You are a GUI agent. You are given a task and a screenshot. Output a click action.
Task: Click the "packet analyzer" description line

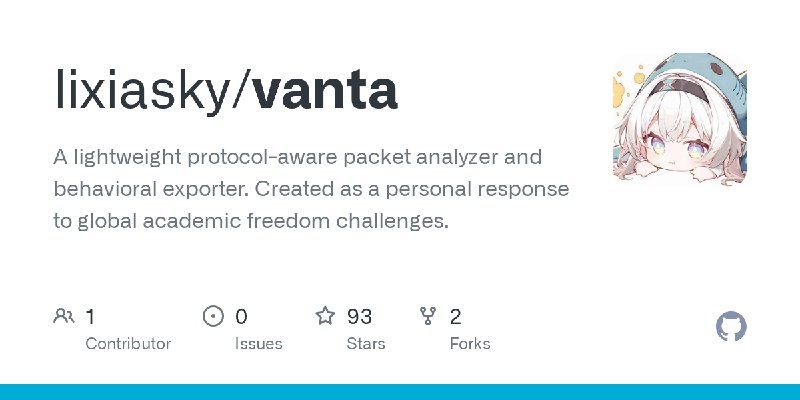[297, 158]
